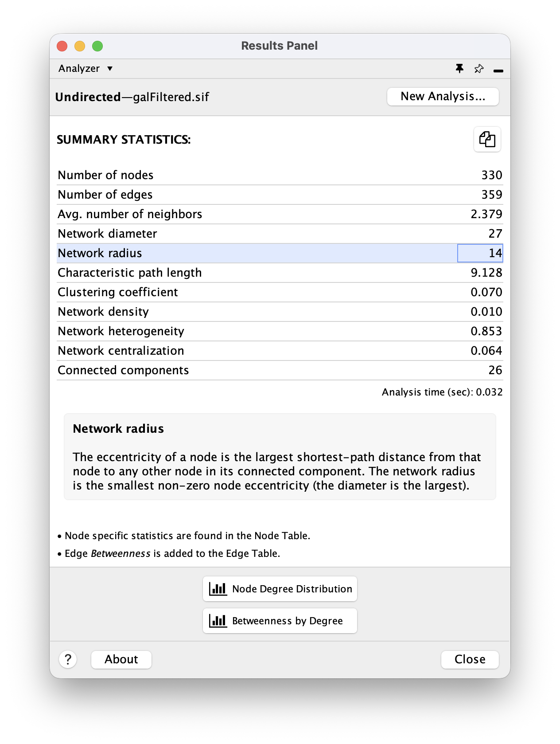Select the Network heterogeneity row

pos(280,331)
